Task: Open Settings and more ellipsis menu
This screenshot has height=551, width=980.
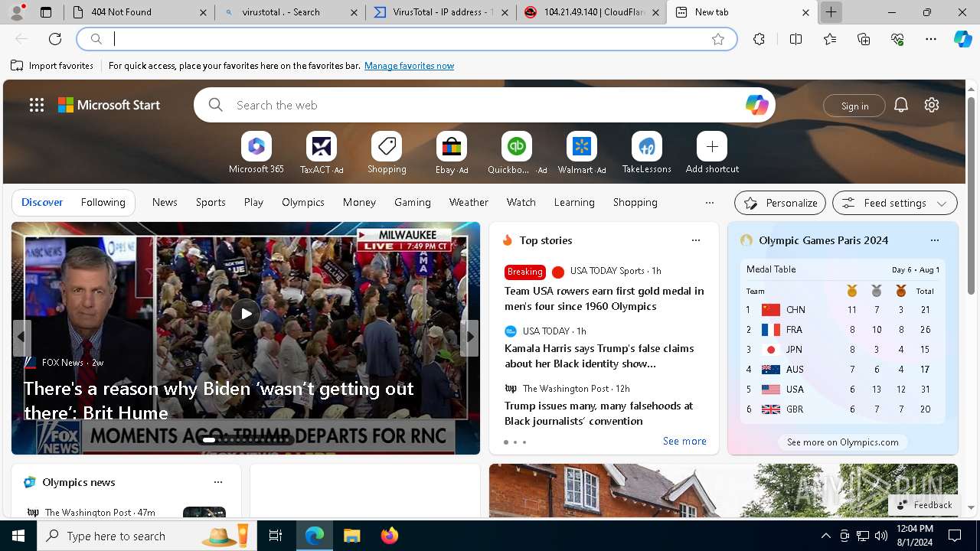Action: (931, 39)
